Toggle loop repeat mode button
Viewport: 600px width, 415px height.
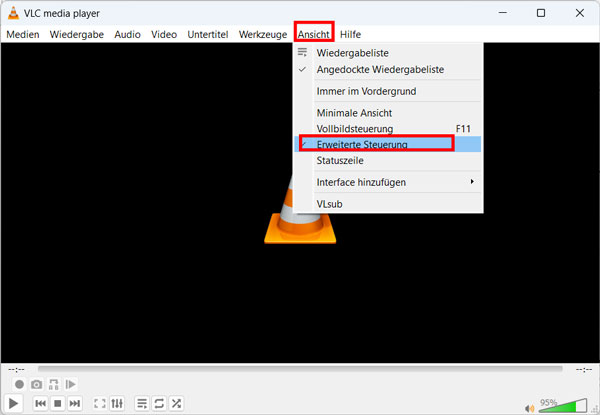pos(159,403)
